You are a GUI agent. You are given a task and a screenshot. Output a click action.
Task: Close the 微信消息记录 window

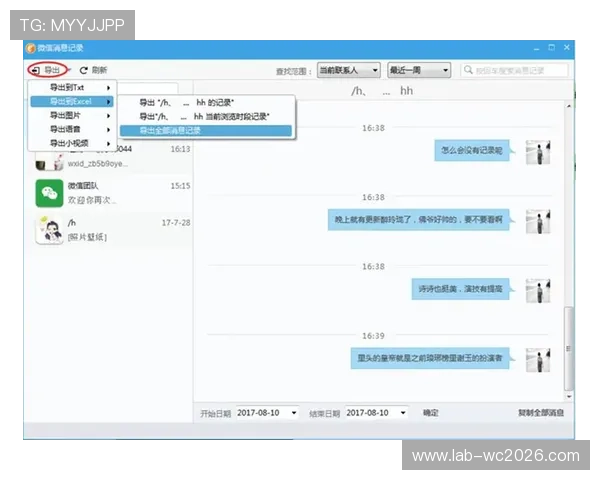(x=567, y=47)
